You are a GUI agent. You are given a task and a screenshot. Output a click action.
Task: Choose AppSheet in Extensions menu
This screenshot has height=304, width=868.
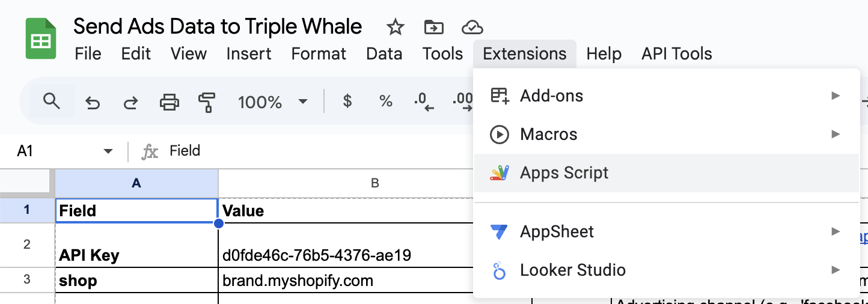[667, 231]
